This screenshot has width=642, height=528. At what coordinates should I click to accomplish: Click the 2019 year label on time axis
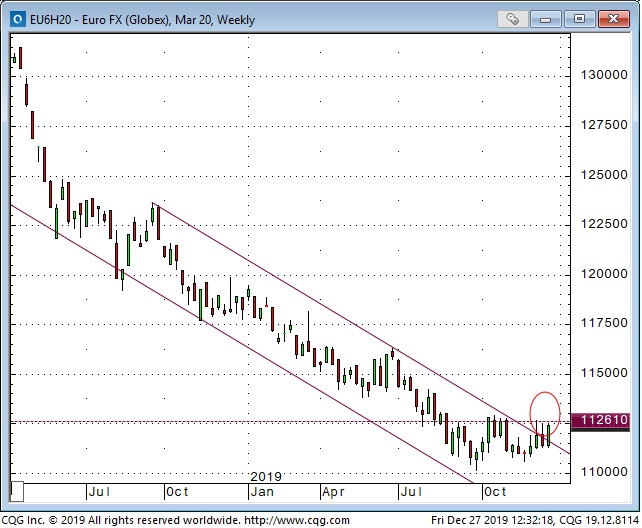[x=266, y=477]
